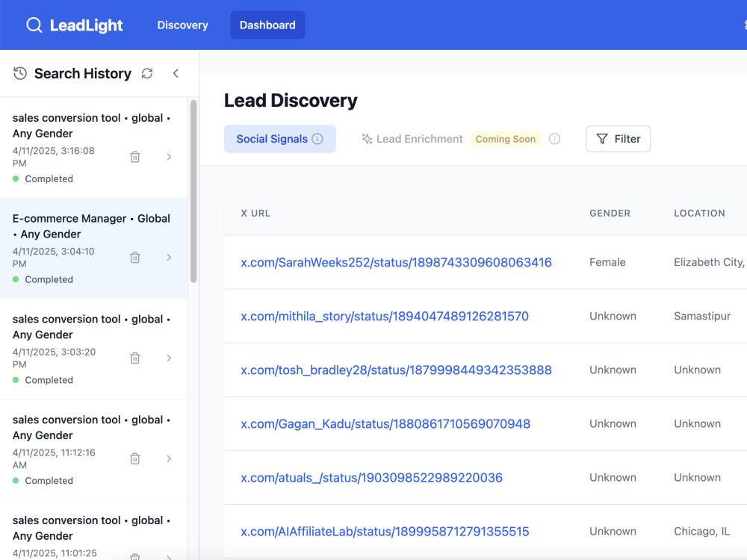The height and width of the screenshot is (560, 747).
Task: Click the Female gender cell
Action: [607, 262]
